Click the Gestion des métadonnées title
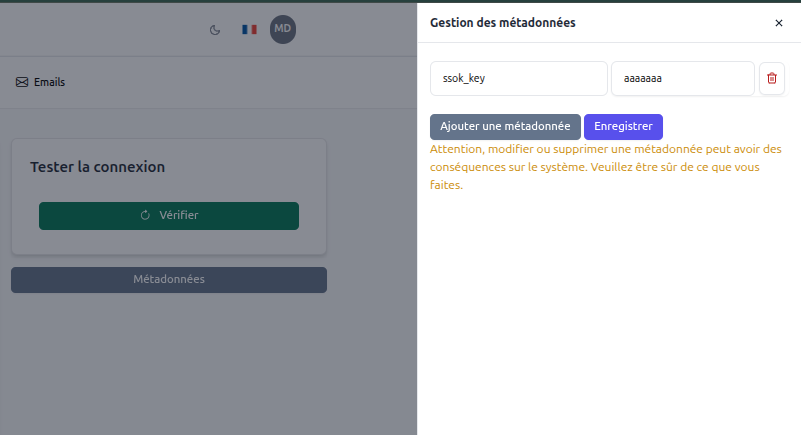Screen dimensions: 801x435 click(x=502, y=22)
